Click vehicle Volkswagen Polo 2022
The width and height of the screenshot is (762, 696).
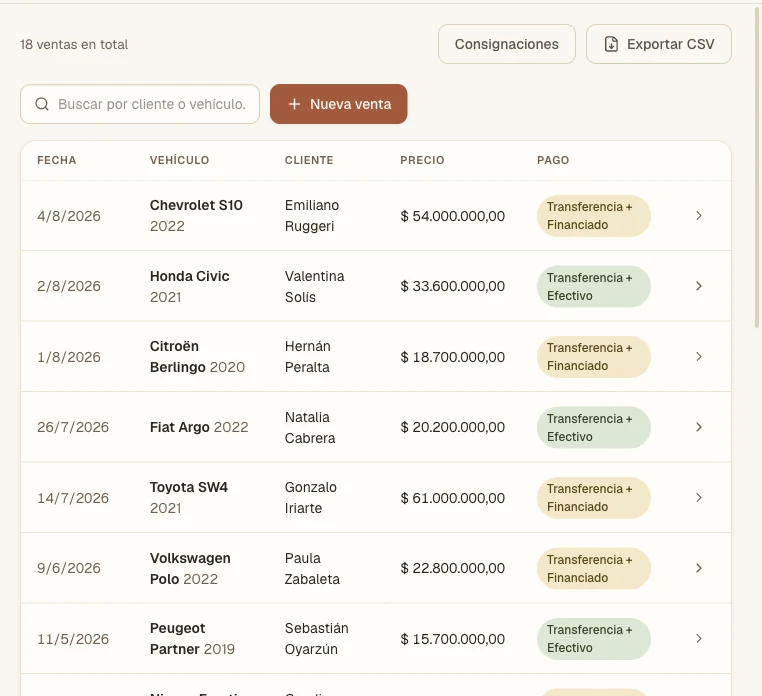190,568
